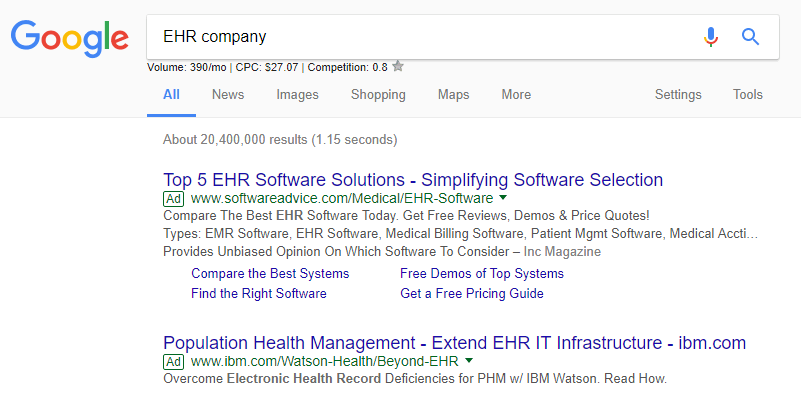Image resolution: width=801 pixels, height=408 pixels.
Task: Click the 'CPC: $27.07' keyword stat
Action: (x=267, y=67)
